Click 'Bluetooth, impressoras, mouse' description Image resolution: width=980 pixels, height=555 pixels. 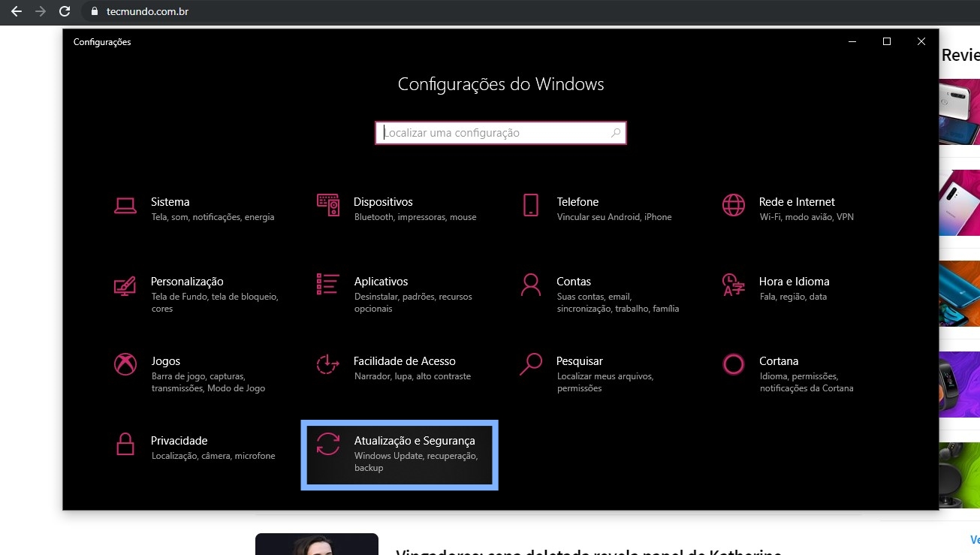point(415,217)
